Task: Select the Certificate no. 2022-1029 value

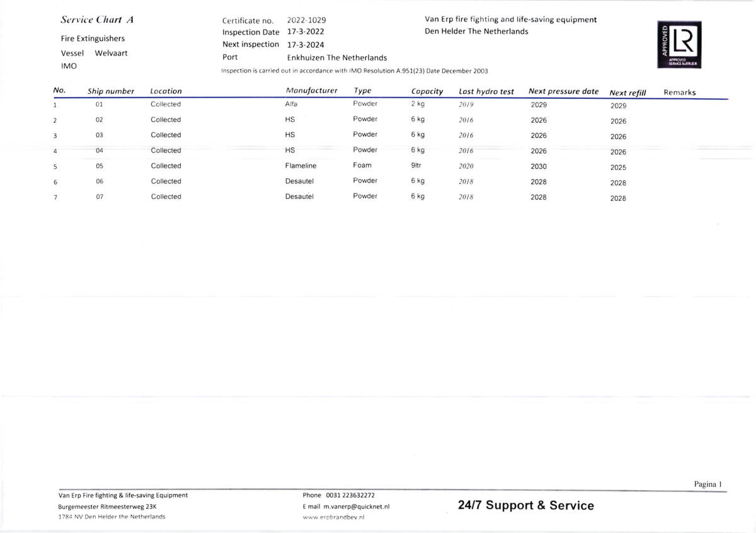Action: [x=306, y=20]
